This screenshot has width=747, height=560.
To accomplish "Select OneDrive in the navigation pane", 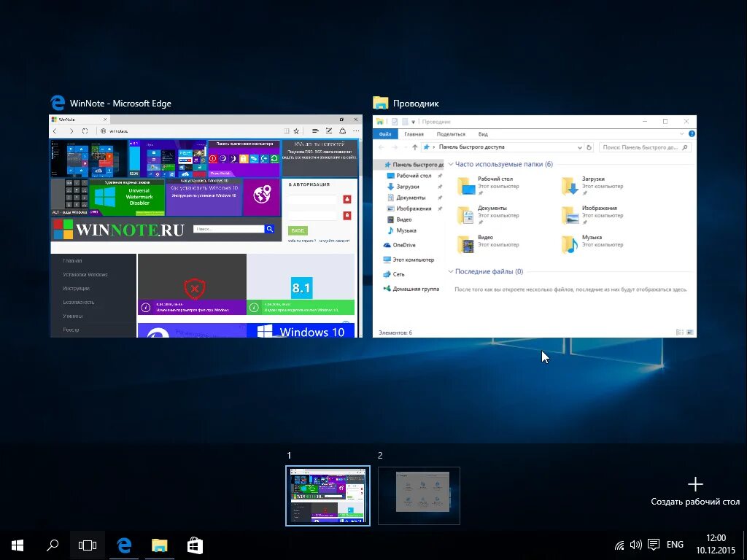I will click(403, 245).
